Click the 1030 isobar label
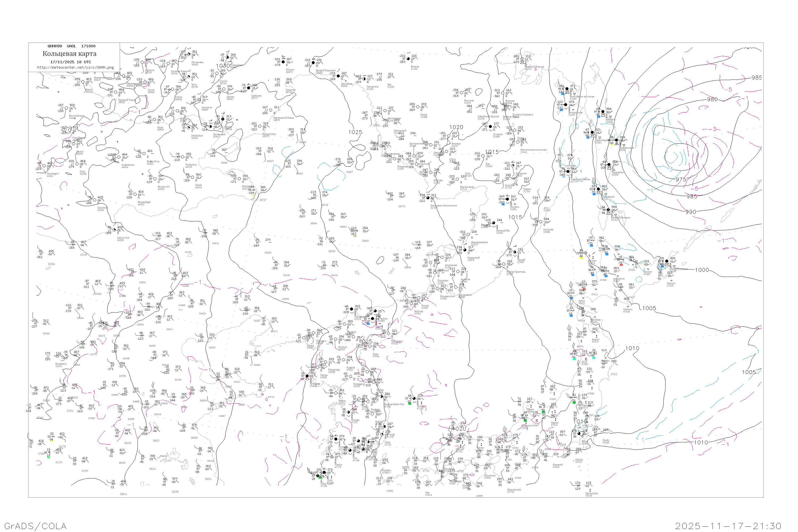This screenshot has width=798, height=532. [223, 66]
